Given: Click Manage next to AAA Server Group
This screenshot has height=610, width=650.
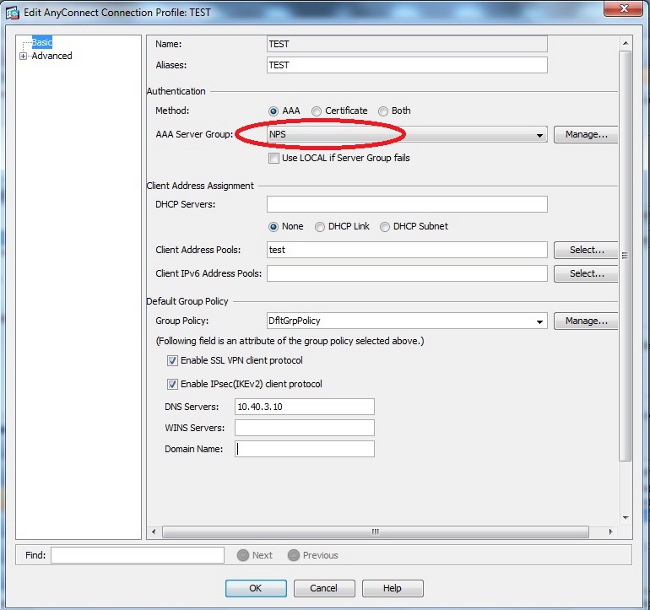Looking at the screenshot, I should pyautogui.click(x=586, y=135).
